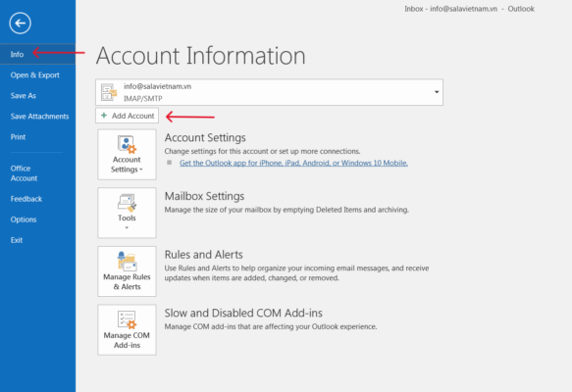Click the back arrow circle icon
The image size is (572, 392).
[20, 24]
